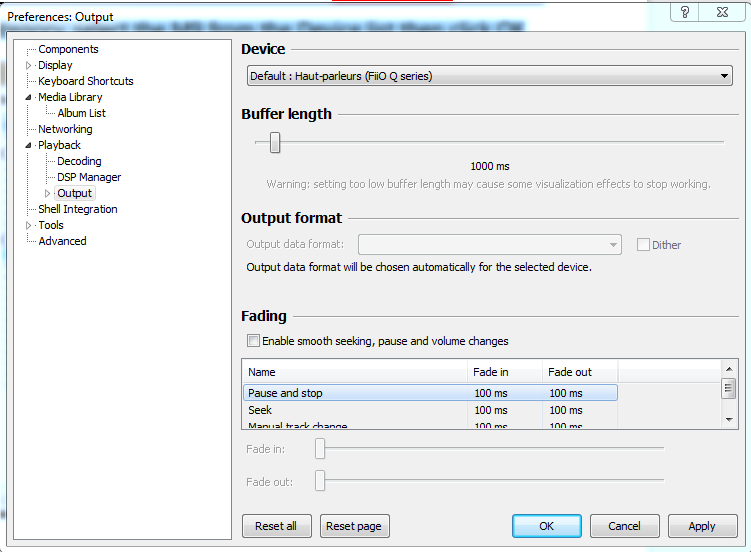This screenshot has height=552, width=751.
Task: Select the Pause and stop fading row
Action: tap(430, 393)
